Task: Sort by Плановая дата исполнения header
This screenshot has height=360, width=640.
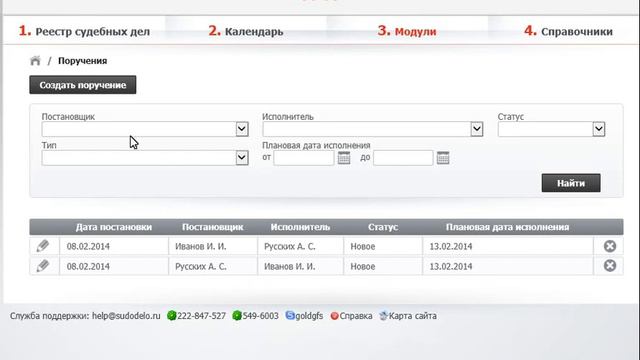Action: coord(507,227)
